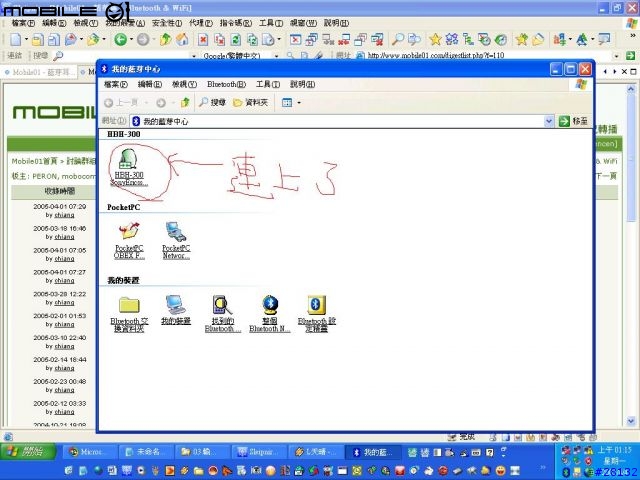640x480 pixels.
Task: Click the chiang link under 2005-04-01 07:29
Action: (x=64, y=215)
